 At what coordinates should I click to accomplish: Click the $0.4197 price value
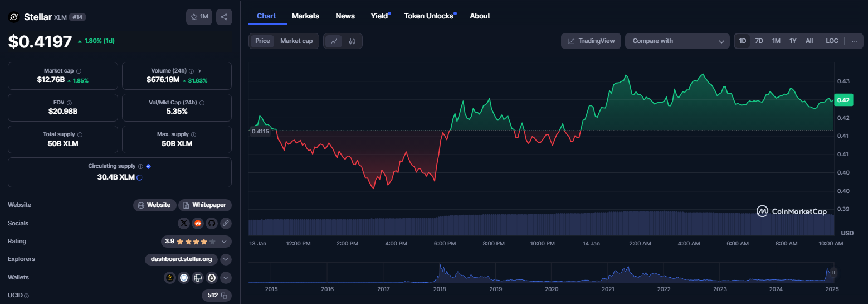coord(40,41)
